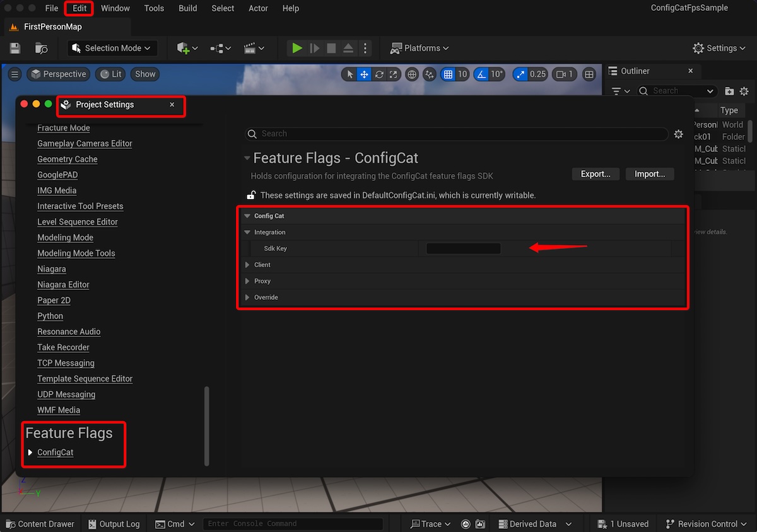The image size is (757, 532).
Task: Open Revision Control in the status bar
Action: point(705,523)
